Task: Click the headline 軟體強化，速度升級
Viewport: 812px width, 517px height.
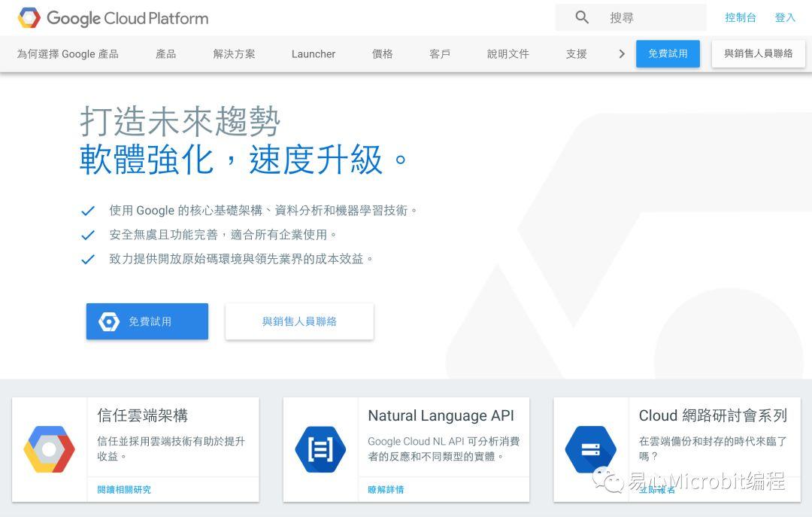Action: pos(244,160)
